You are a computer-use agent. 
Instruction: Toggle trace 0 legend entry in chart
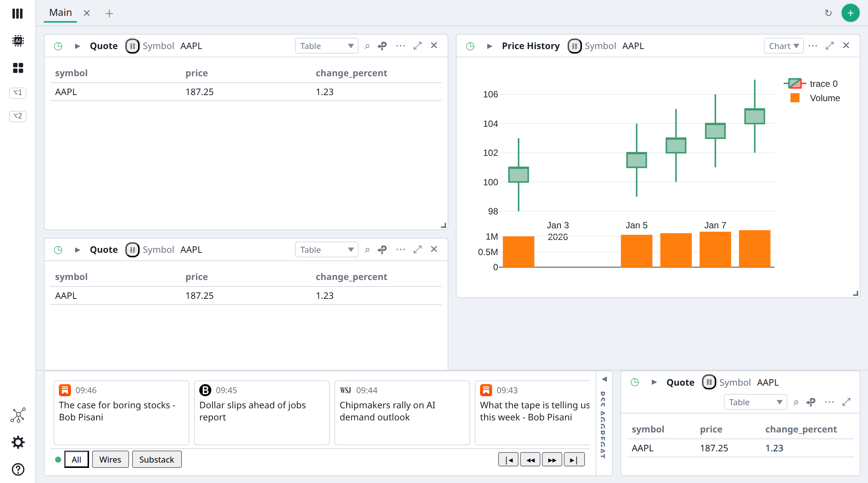coord(811,83)
